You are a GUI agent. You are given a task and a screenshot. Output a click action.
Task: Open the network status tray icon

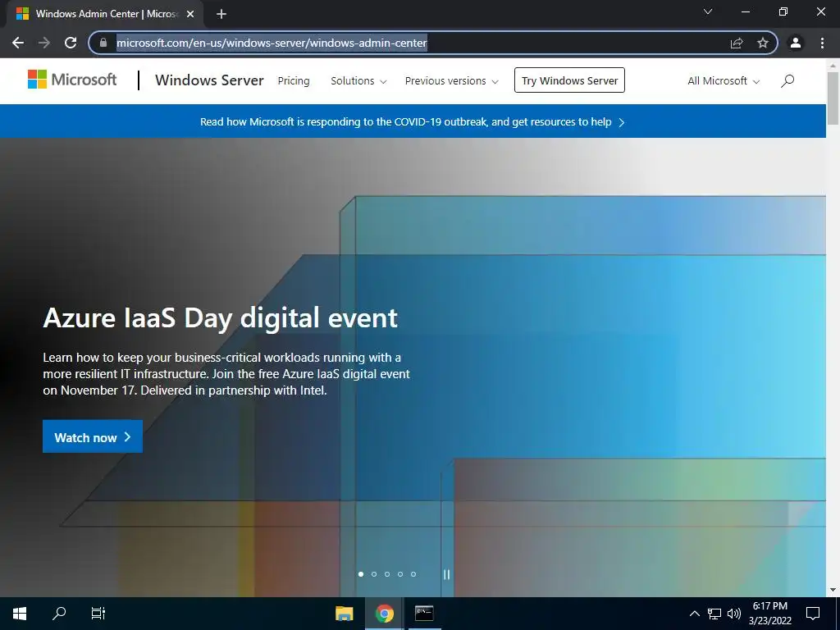[x=714, y=614]
